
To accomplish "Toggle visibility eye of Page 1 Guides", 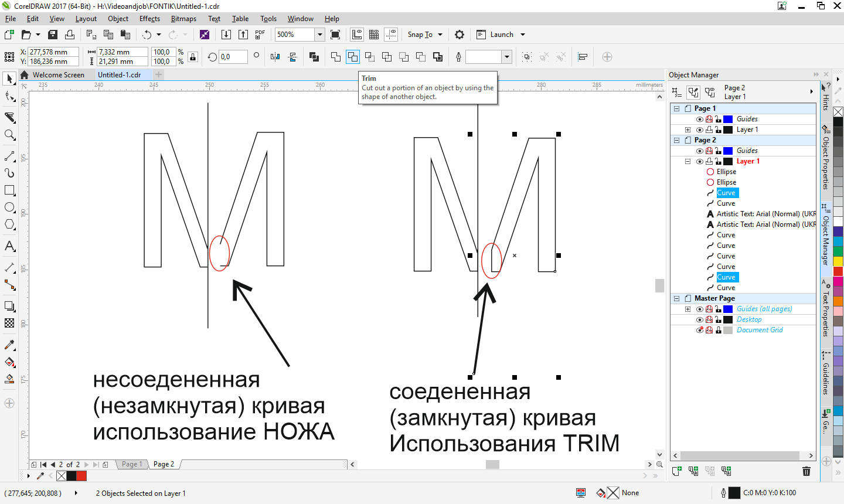I will coord(699,119).
